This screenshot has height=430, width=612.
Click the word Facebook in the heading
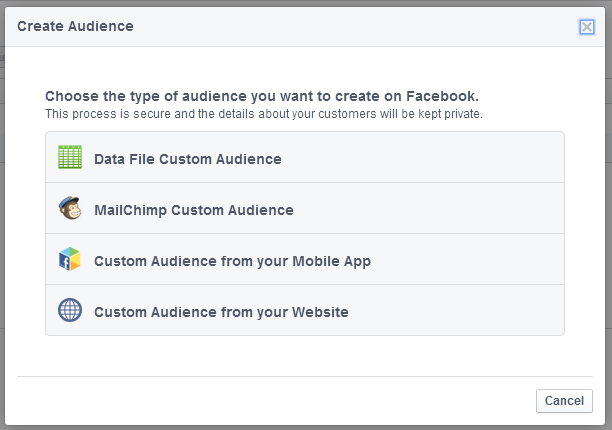point(442,96)
